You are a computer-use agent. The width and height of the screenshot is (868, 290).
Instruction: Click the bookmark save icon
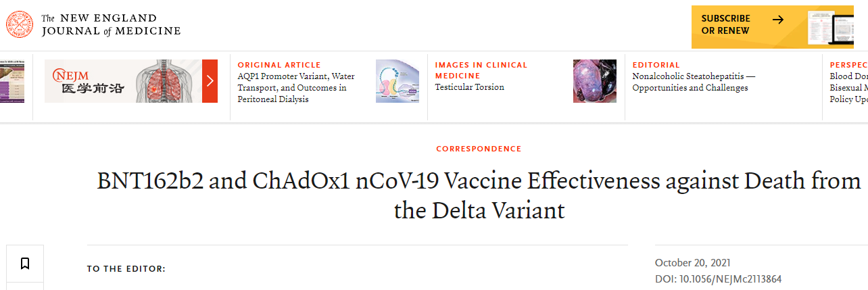click(x=25, y=264)
